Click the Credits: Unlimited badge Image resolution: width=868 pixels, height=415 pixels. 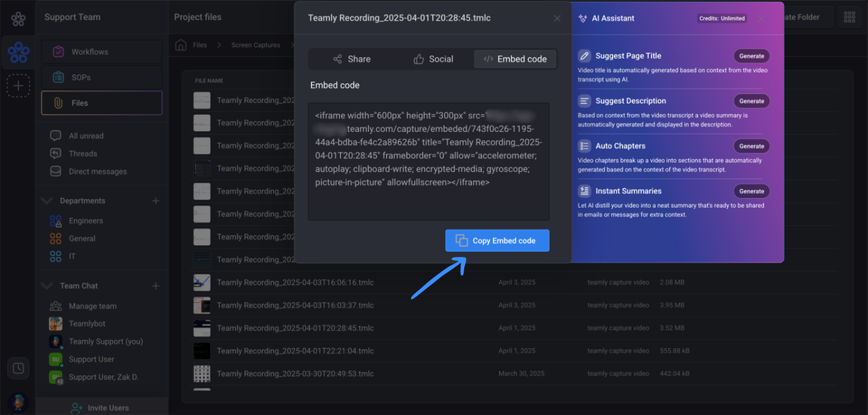tap(722, 18)
